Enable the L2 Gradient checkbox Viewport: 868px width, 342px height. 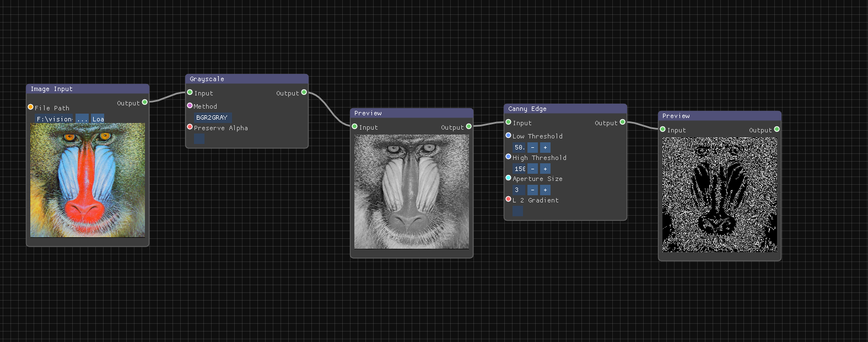point(517,211)
